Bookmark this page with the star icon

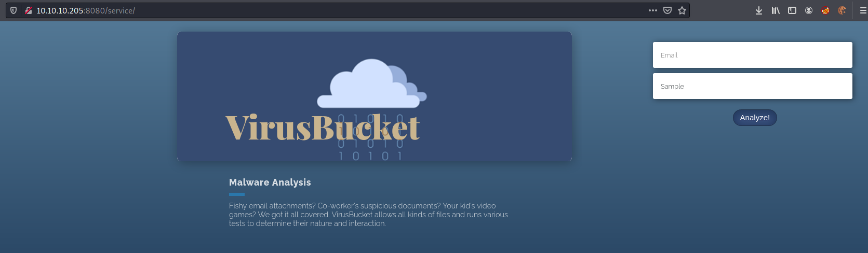click(x=682, y=10)
